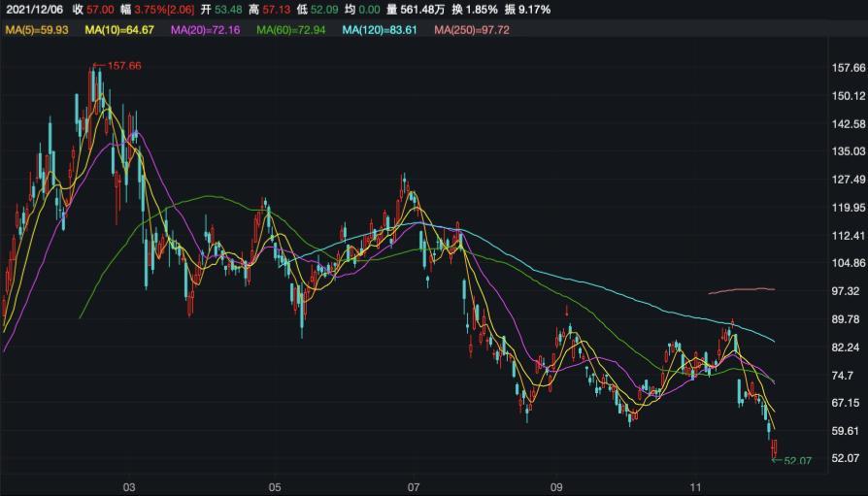Click the 09 month label on time axis
The height and width of the screenshot is (496, 868).
557,487
